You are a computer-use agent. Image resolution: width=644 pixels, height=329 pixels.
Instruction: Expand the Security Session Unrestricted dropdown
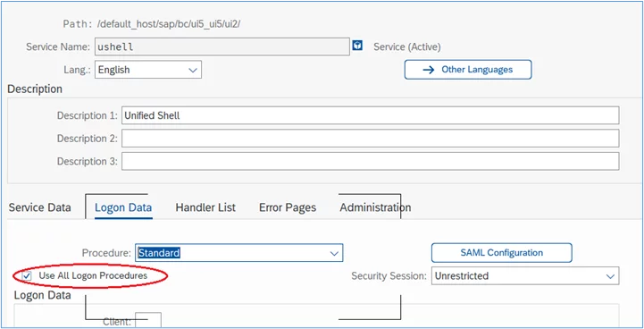525,276
